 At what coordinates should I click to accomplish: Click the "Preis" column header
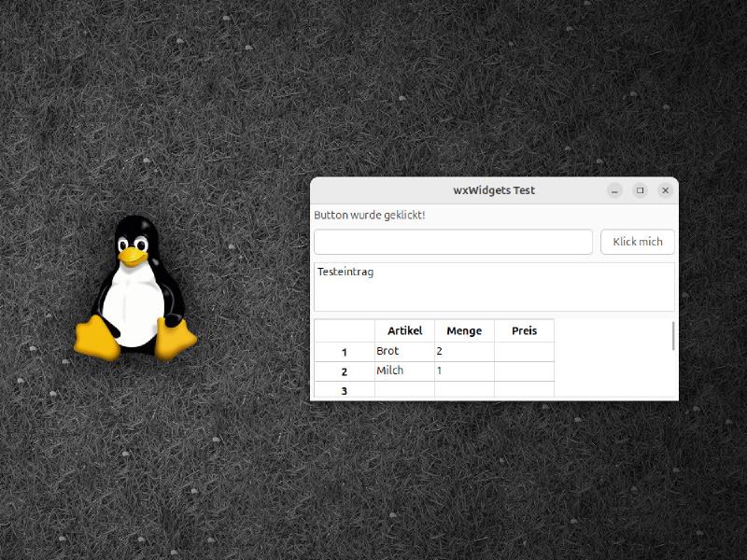(x=524, y=330)
